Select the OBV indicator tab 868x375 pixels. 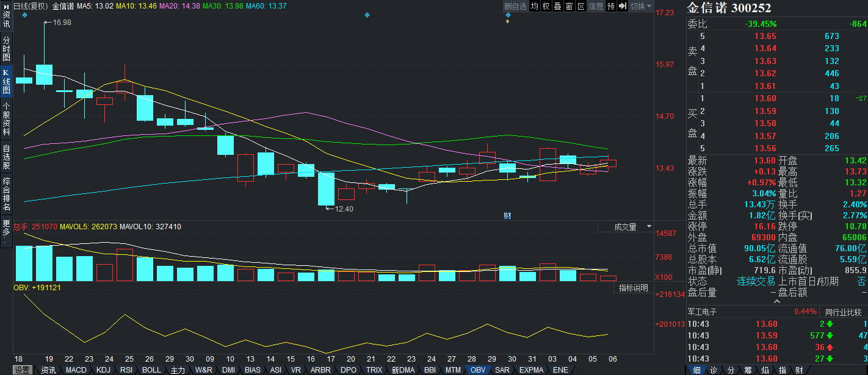[478, 370]
